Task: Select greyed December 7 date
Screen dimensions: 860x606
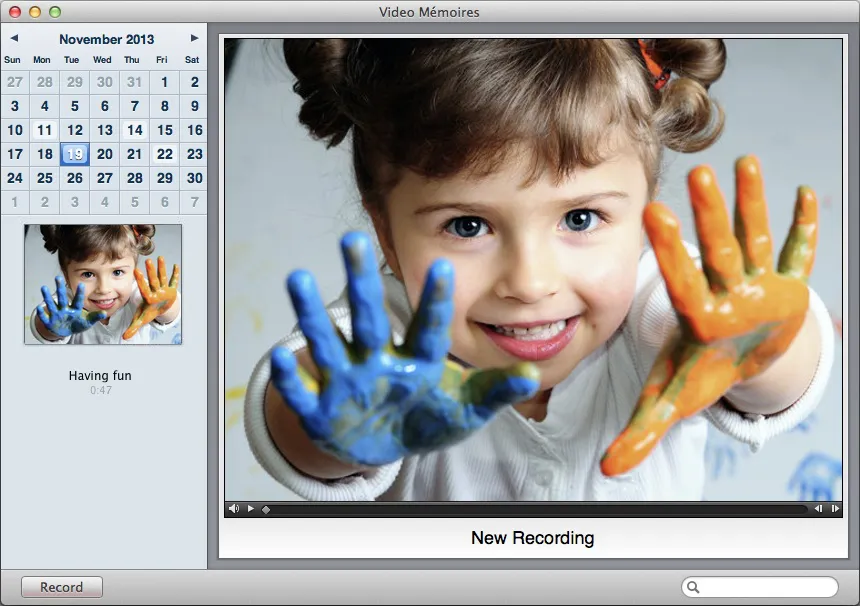Action: [194, 202]
